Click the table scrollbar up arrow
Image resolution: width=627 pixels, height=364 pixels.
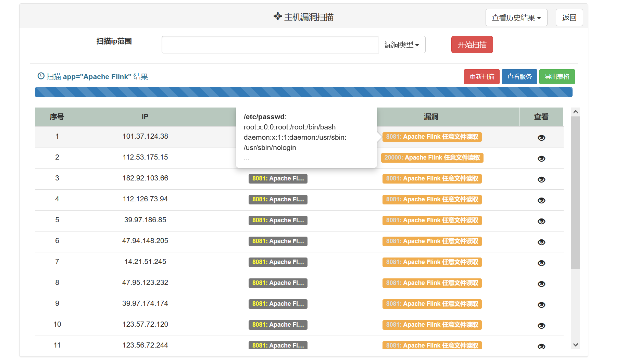click(x=575, y=112)
